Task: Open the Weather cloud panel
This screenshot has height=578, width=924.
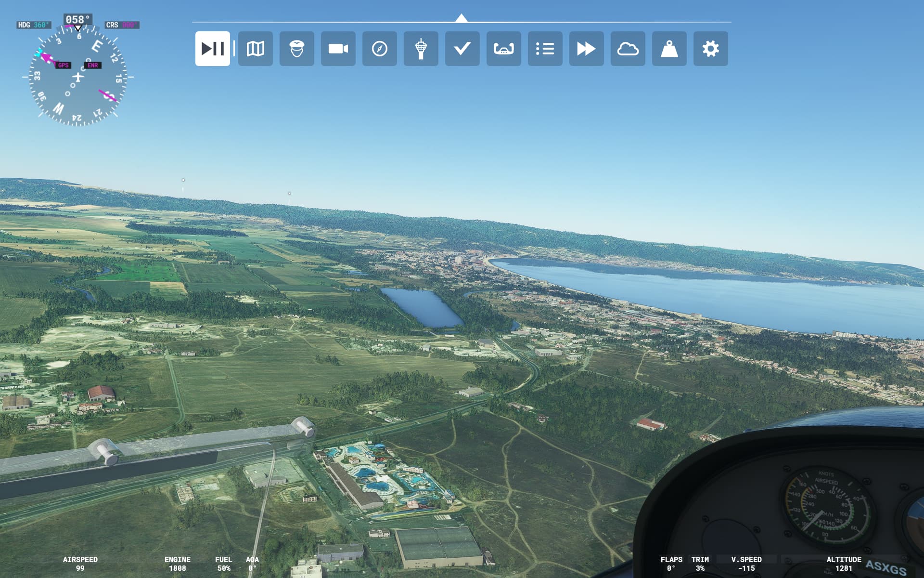Action: [628, 49]
